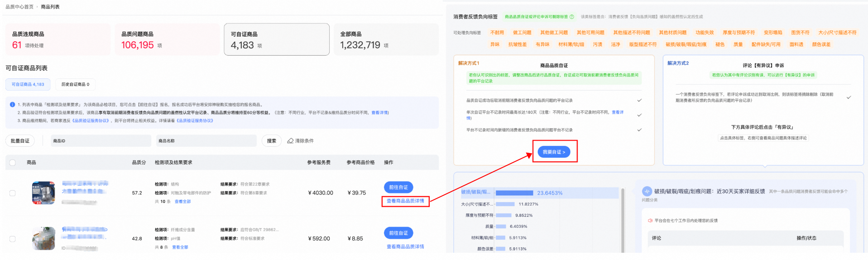This screenshot has height=260, width=868.
Task: Select the 褪色 tag
Action: point(720,44)
